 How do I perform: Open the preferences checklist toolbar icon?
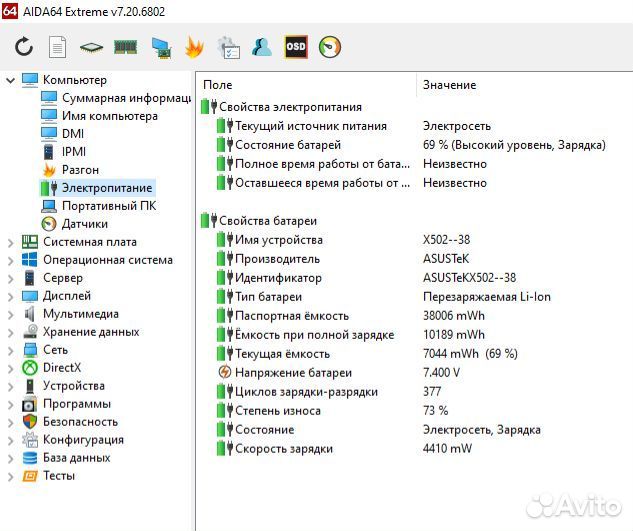228,48
